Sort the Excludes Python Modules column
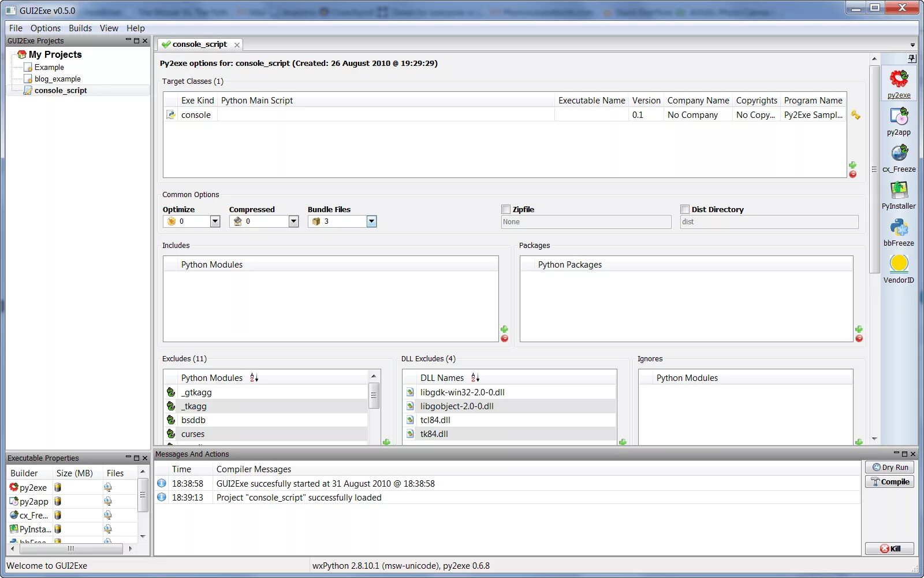 tap(254, 377)
